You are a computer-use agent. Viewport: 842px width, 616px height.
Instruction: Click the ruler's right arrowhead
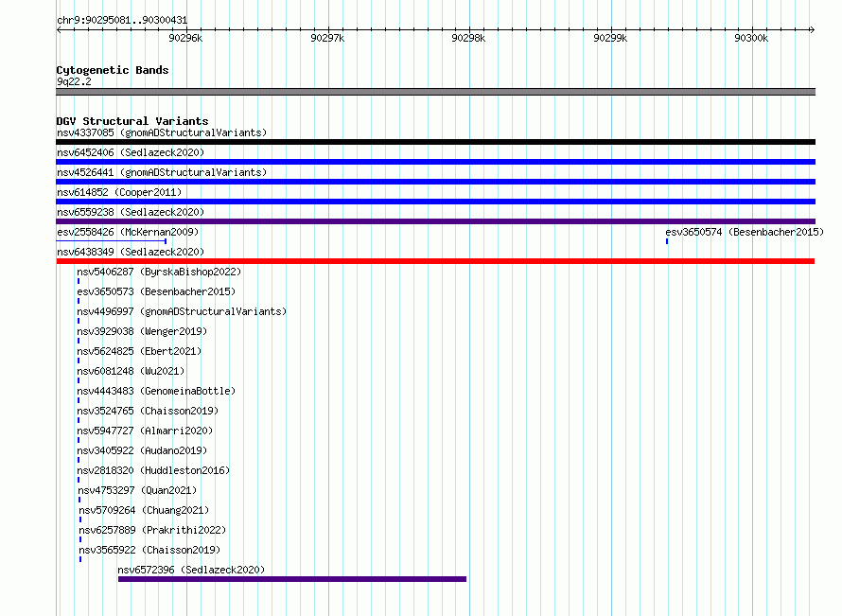click(812, 29)
